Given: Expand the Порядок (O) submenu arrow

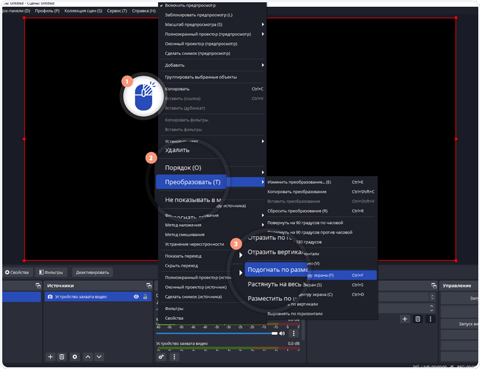Looking at the screenshot, I should point(263,172).
